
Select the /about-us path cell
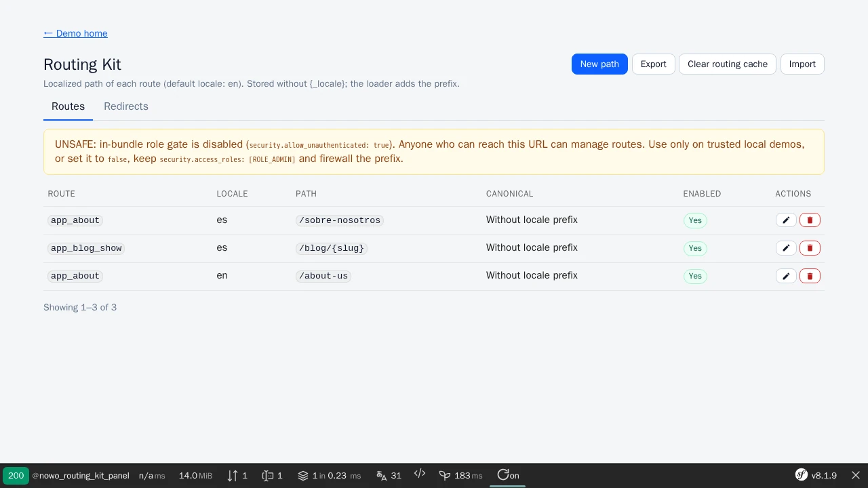click(323, 276)
